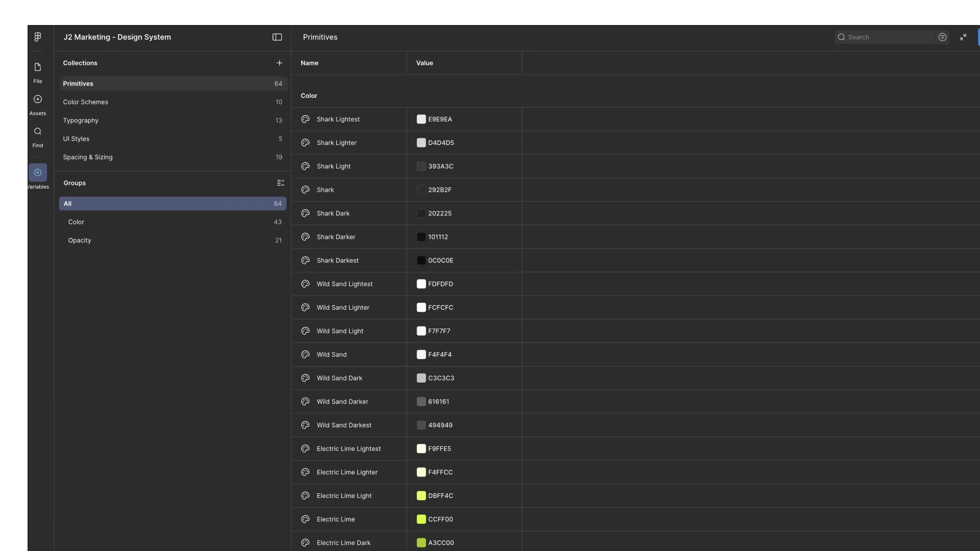Click the collapse window arrows icon

(x=963, y=37)
